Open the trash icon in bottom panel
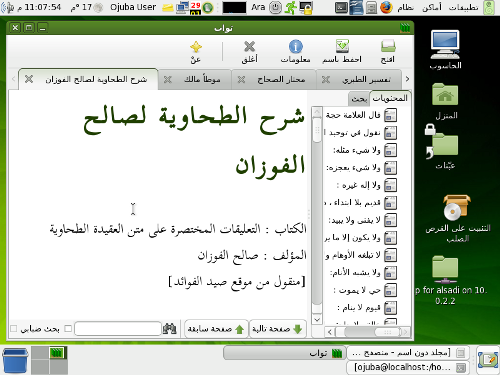This screenshot has width=500, height=375. click(15, 360)
